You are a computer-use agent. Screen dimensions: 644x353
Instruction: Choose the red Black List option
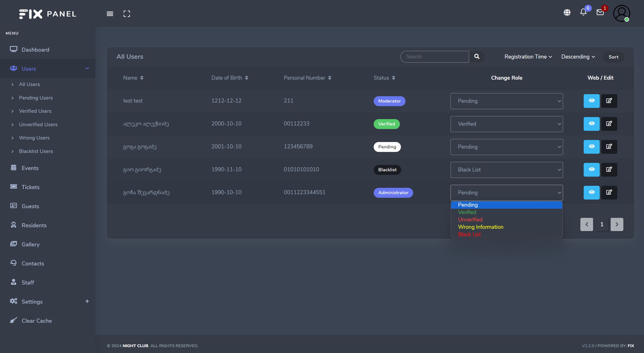(x=469, y=234)
